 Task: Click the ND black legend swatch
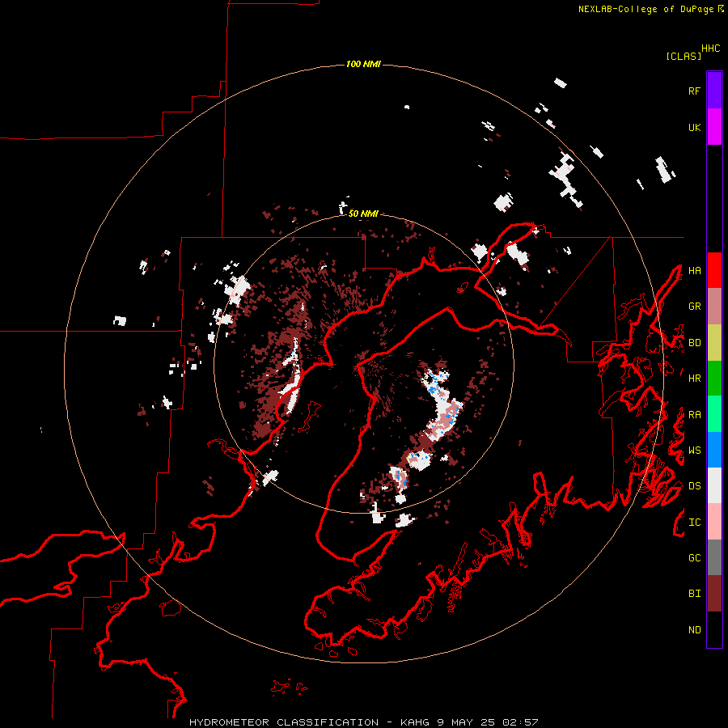pos(714,629)
